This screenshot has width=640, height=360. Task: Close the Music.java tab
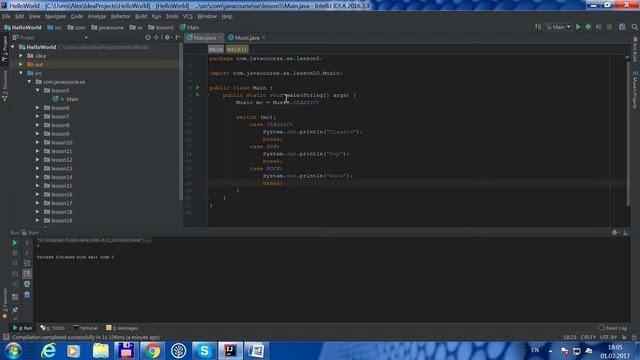pyautogui.click(x=264, y=38)
